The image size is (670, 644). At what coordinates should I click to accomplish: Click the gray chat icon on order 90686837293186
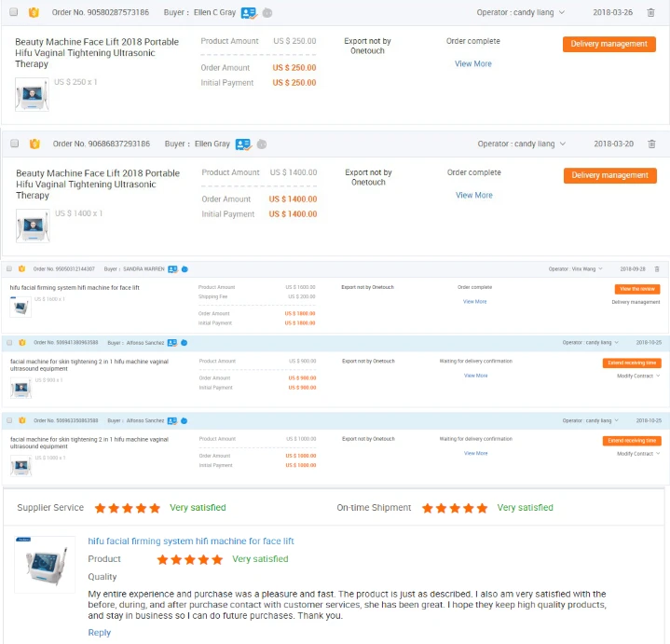pos(262,144)
